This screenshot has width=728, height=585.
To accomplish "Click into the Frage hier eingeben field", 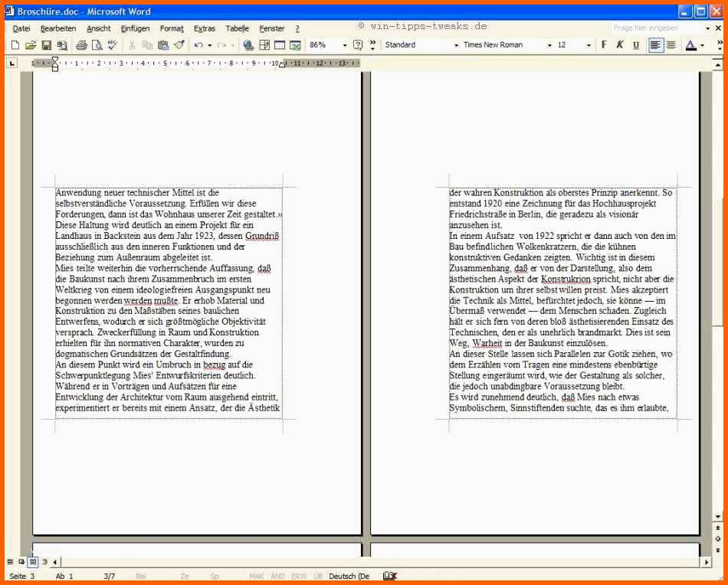I will [657, 28].
